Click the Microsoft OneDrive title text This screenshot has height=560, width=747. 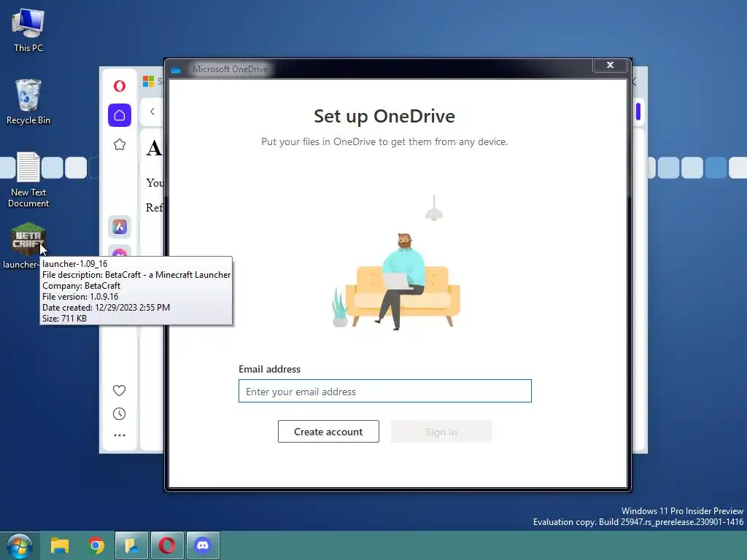(x=230, y=69)
